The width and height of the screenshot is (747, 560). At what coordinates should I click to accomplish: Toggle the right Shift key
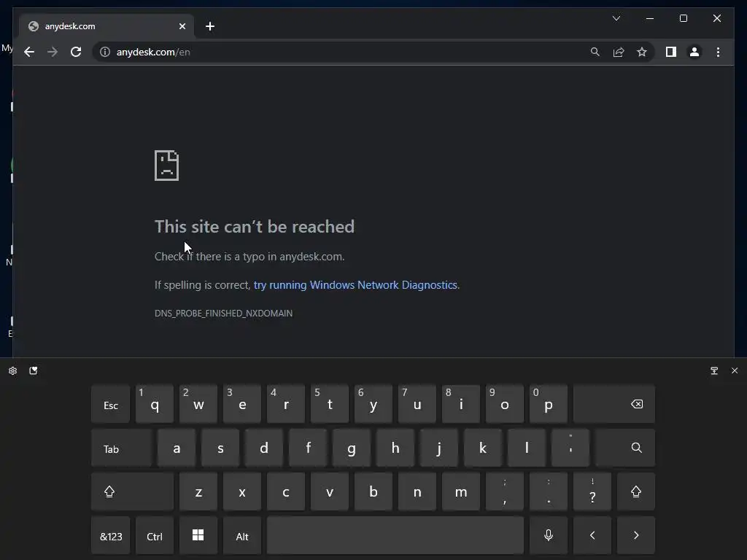(x=636, y=492)
